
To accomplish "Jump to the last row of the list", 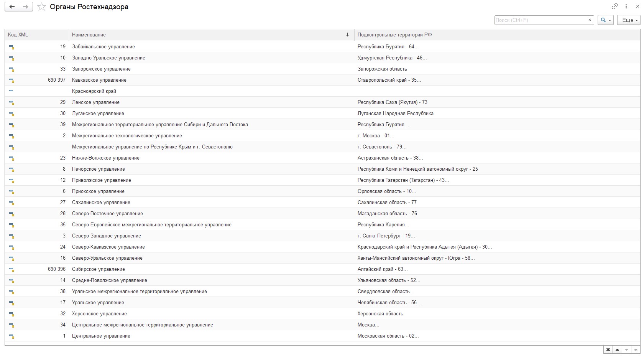I will pos(636,350).
